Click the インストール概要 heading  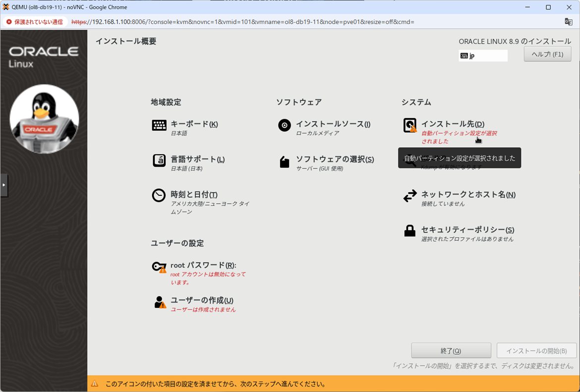(126, 41)
